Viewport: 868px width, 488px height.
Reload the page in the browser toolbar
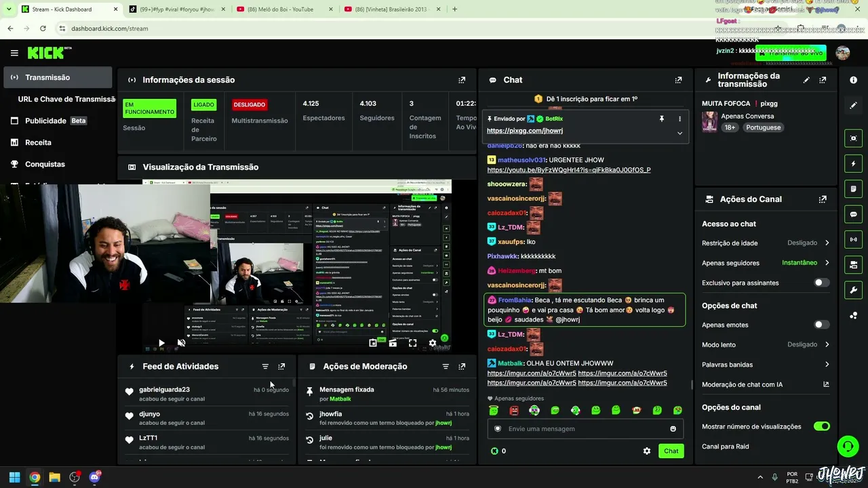(x=43, y=28)
